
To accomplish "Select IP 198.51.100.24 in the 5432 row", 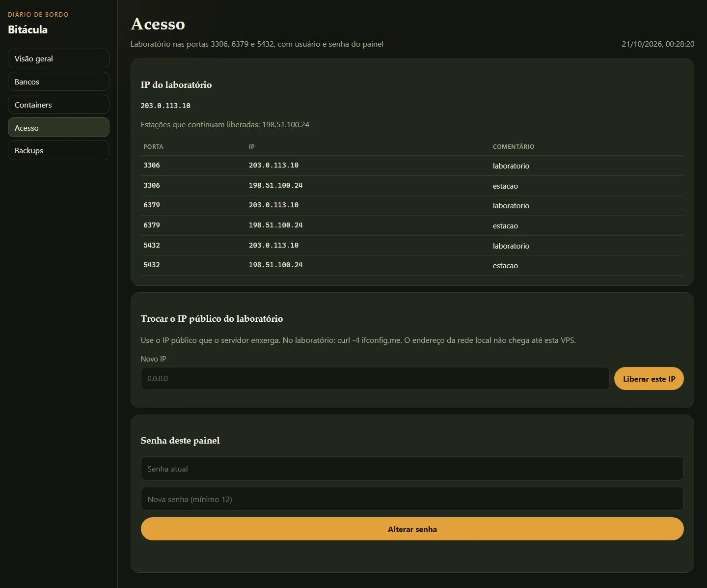I will pos(276,265).
